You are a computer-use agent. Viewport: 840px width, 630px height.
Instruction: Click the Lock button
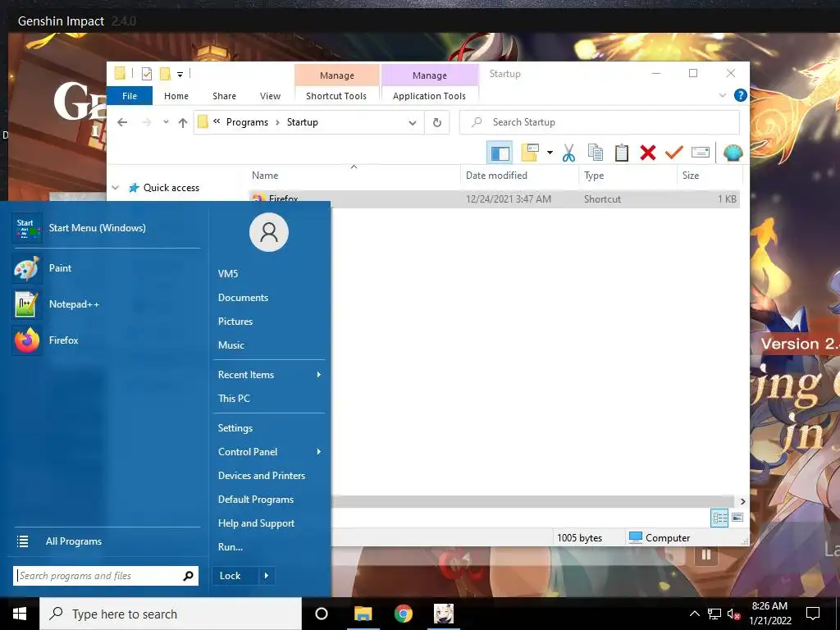(x=235, y=576)
